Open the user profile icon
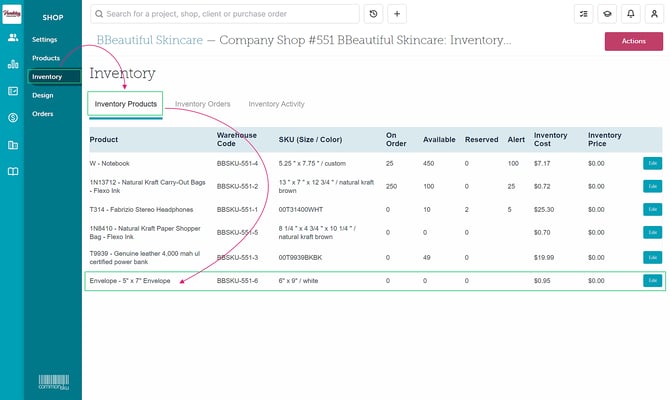Viewport: 670px width, 400px height. click(x=654, y=14)
